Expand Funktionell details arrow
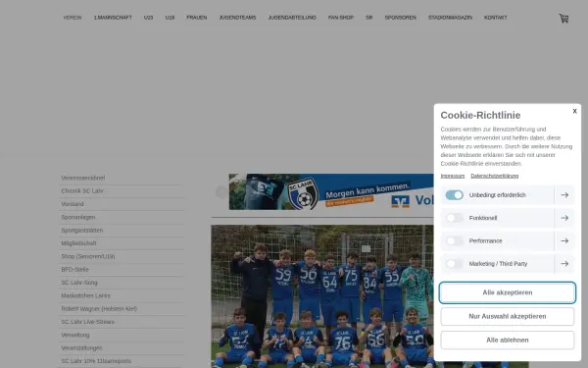588x368 pixels. [564, 218]
